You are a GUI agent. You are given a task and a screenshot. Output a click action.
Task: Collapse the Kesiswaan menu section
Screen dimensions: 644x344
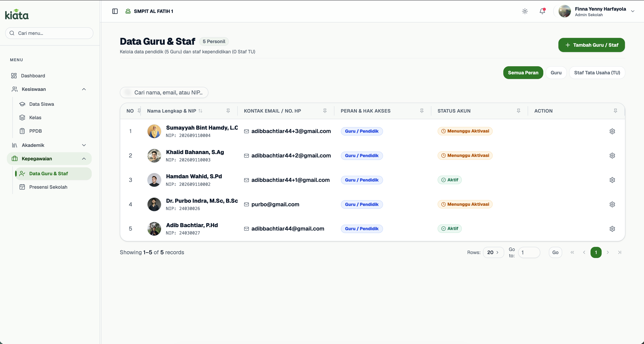(84, 89)
